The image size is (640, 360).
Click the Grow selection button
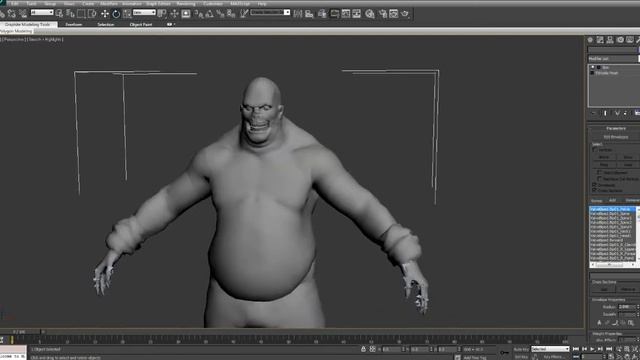(x=628, y=157)
